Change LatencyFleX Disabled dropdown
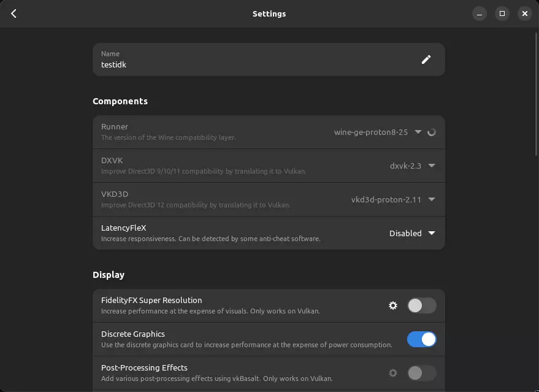The height and width of the screenshot is (392, 539). (x=412, y=233)
